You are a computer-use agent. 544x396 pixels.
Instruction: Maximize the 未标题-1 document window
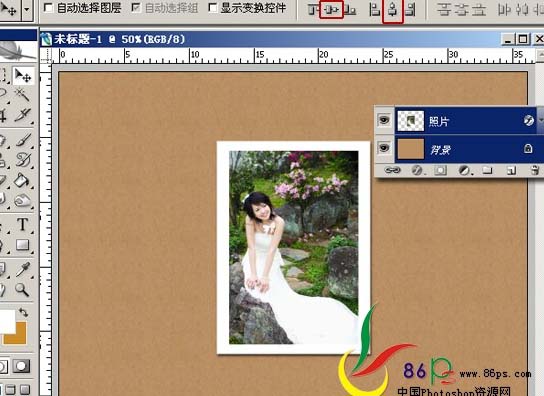click(x=523, y=39)
